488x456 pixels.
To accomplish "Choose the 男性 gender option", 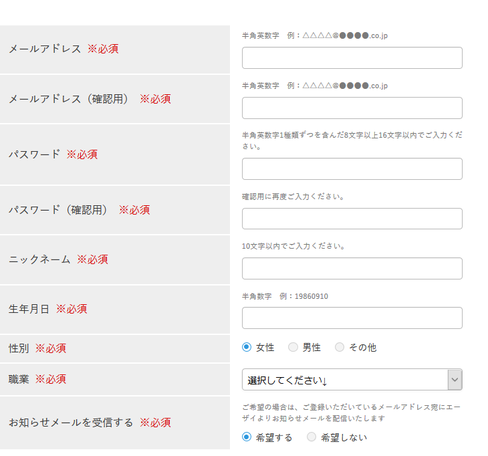I will click(x=293, y=347).
